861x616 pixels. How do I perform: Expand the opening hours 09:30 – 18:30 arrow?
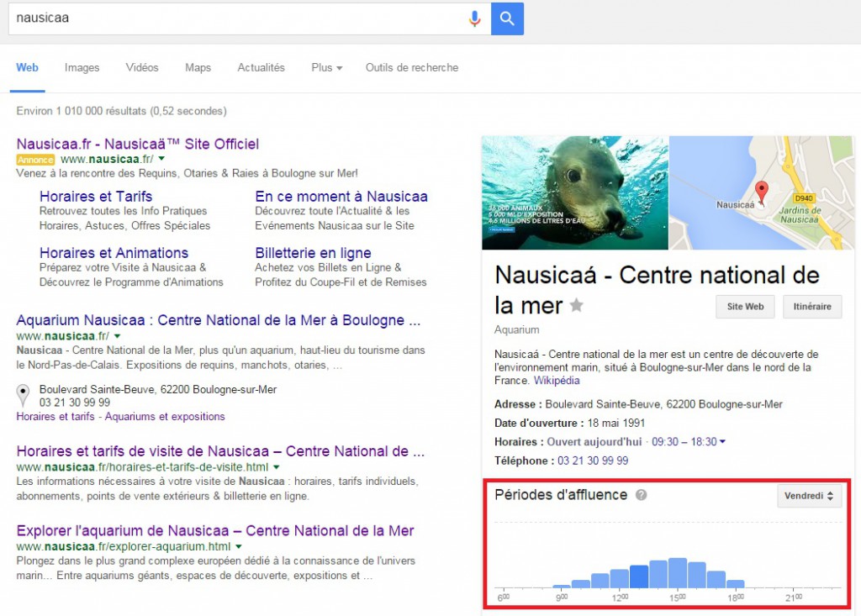[722, 441]
